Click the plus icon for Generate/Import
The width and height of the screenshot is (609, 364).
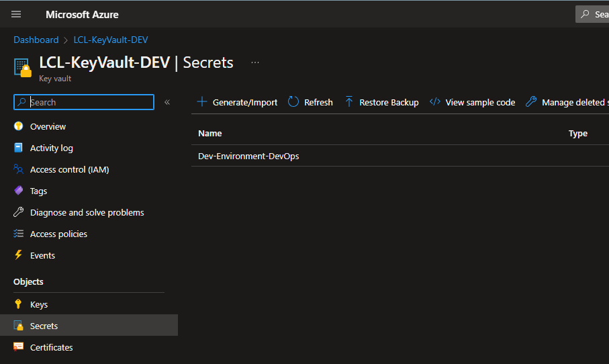coord(202,102)
